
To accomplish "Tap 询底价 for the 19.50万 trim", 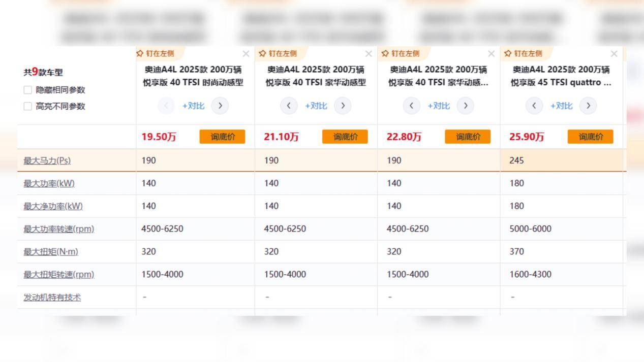I will 222,136.
